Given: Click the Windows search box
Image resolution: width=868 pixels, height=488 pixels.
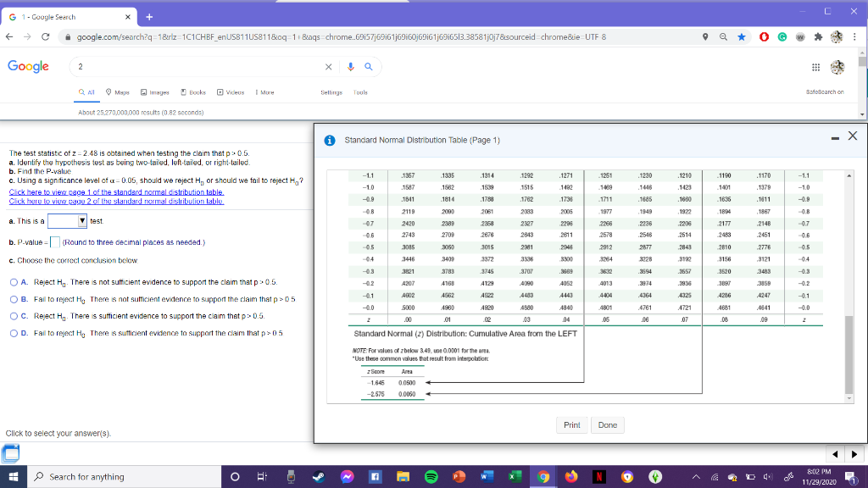Looking at the screenshot, I should click(124, 476).
